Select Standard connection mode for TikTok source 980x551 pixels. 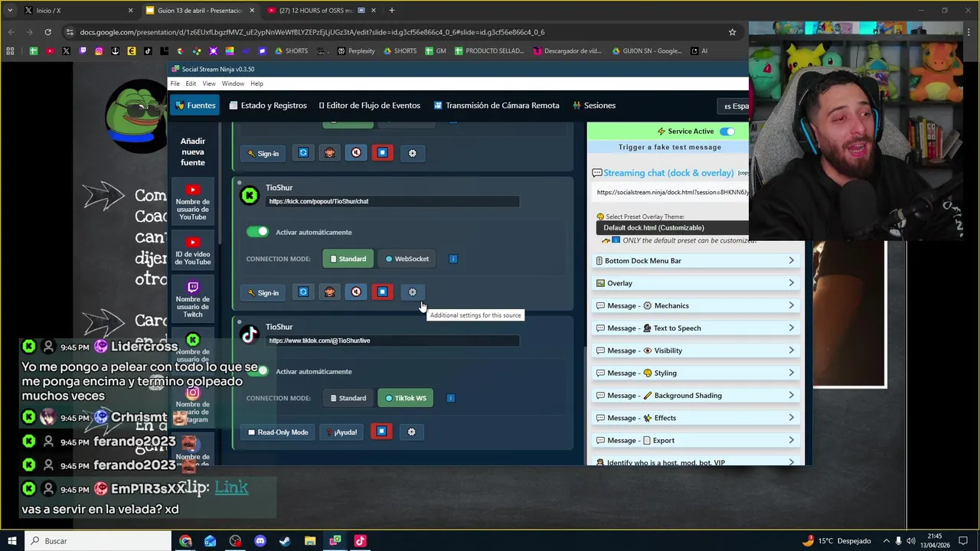click(x=348, y=398)
